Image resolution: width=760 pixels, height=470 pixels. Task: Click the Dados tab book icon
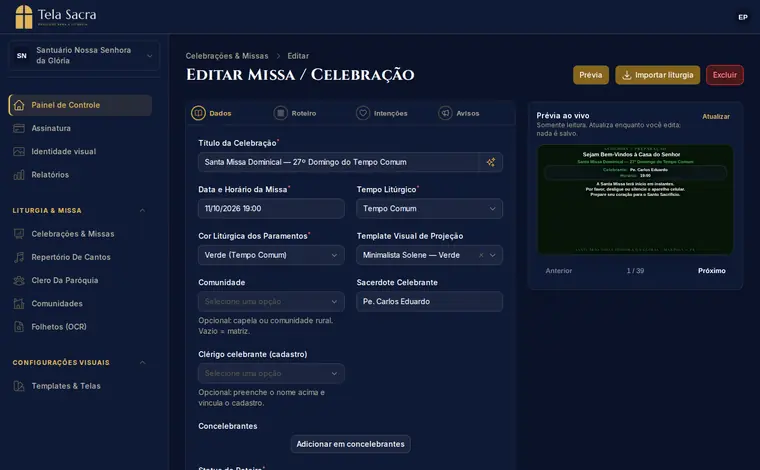click(198, 113)
